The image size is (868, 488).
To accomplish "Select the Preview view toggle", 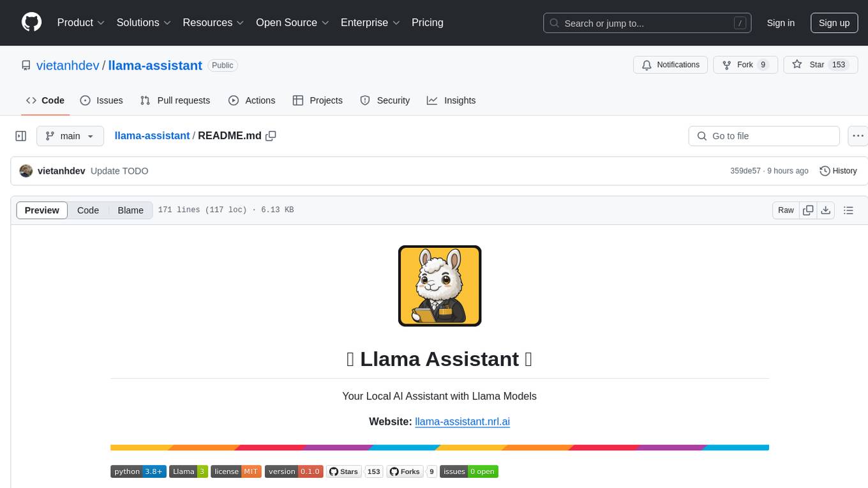I will pos(42,210).
